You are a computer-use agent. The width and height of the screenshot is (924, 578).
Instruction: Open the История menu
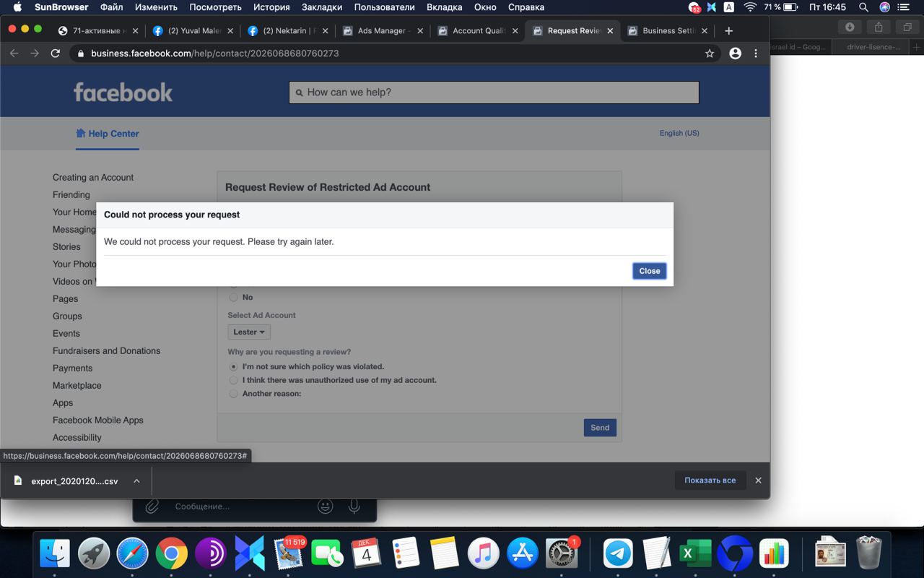pos(271,7)
